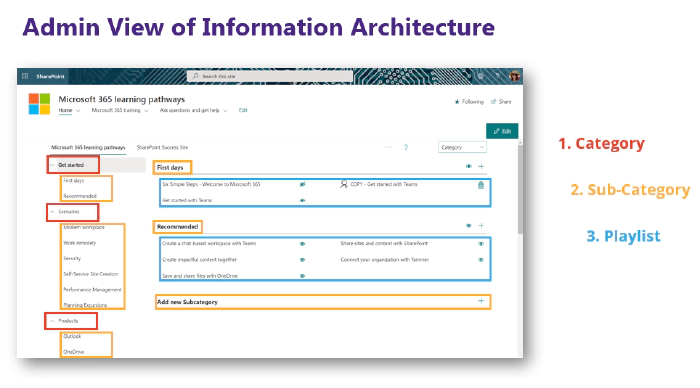Click the Following star icon
700x388 pixels.
point(457,102)
